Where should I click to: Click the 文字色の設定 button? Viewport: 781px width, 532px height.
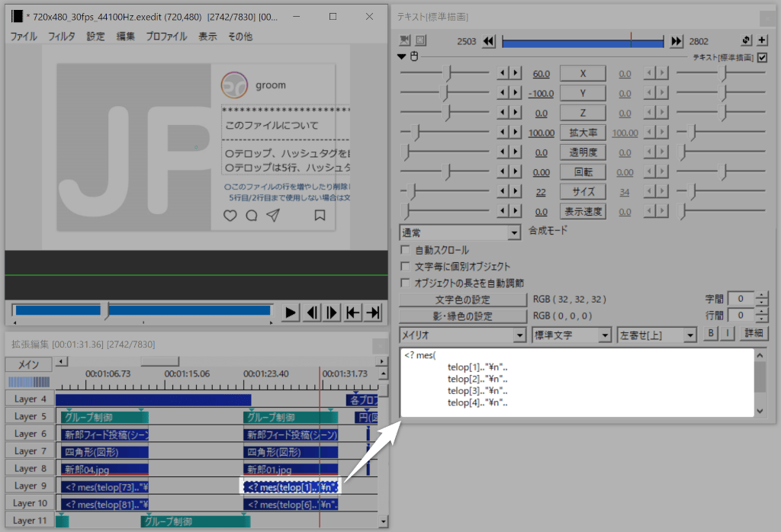462,300
